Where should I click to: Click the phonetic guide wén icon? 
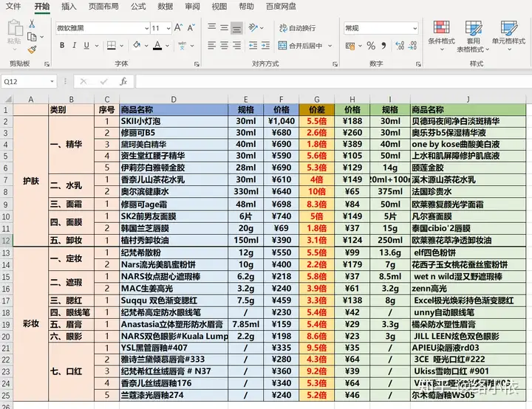[x=183, y=46]
